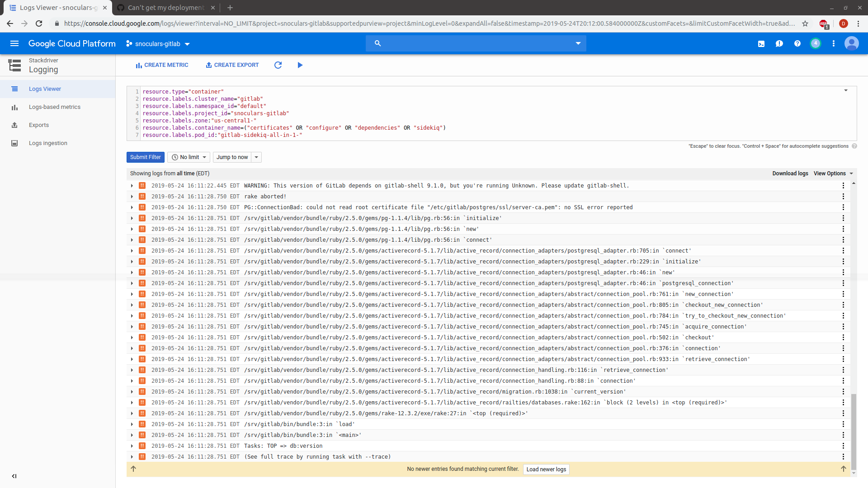Click the search magnifier icon
868x488 pixels.
(x=378, y=43)
